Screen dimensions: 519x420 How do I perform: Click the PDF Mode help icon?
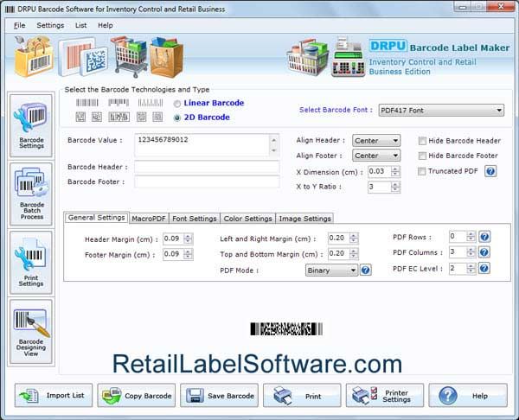365,270
